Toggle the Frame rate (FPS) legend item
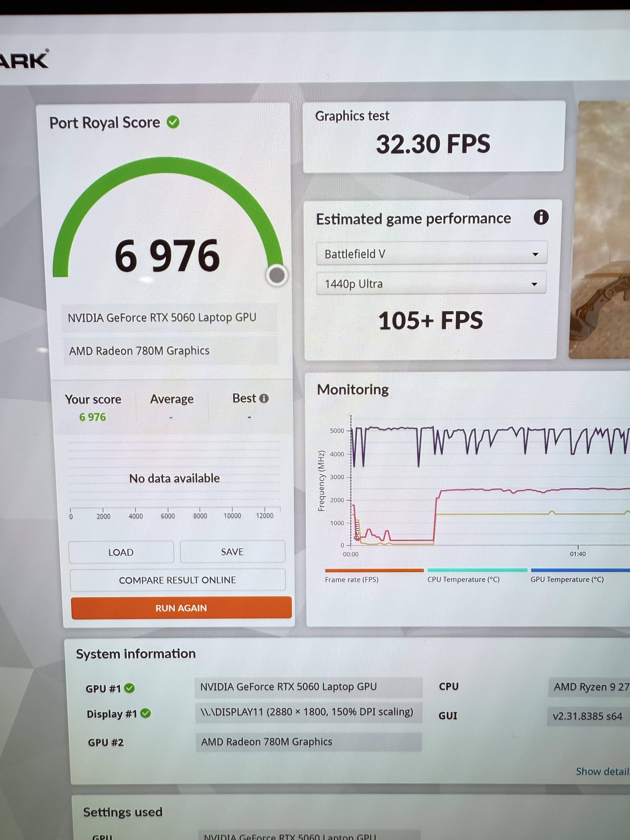Screen dimensions: 630x840 (x=352, y=580)
